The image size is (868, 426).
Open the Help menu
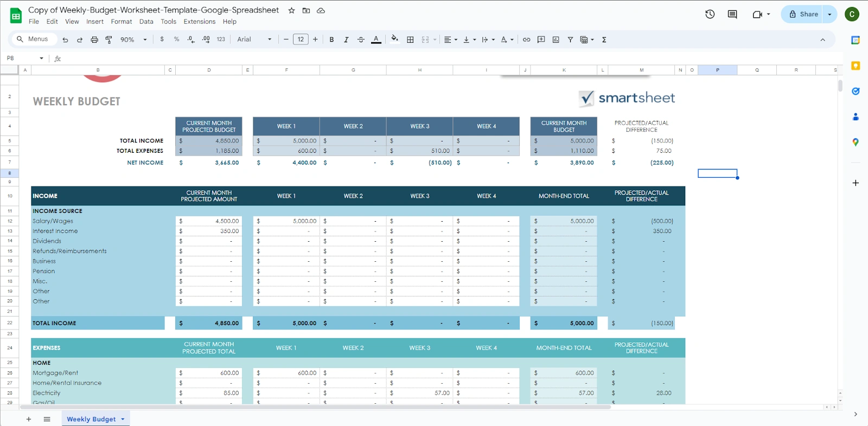229,22
